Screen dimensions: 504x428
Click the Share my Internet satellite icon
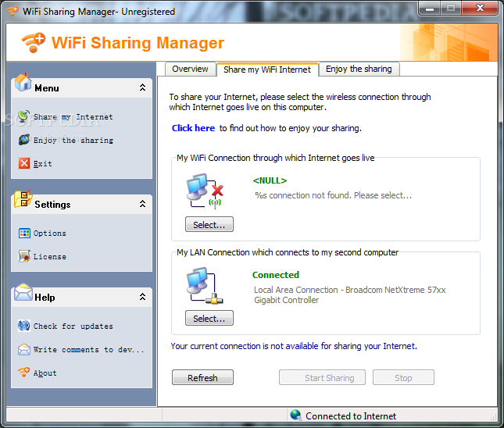point(23,116)
